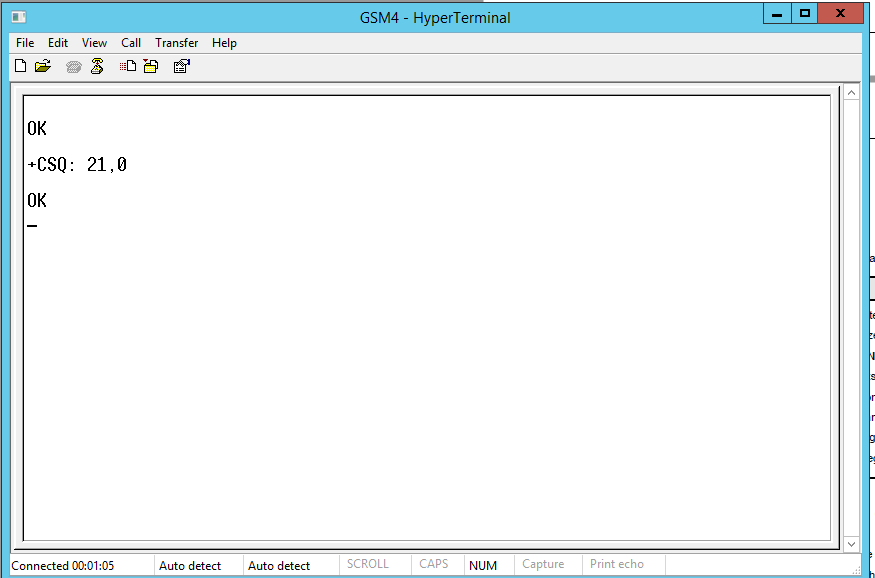The height and width of the screenshot is (578, 875).
Task: Open the Help menu
Action: tap(224, 43)
